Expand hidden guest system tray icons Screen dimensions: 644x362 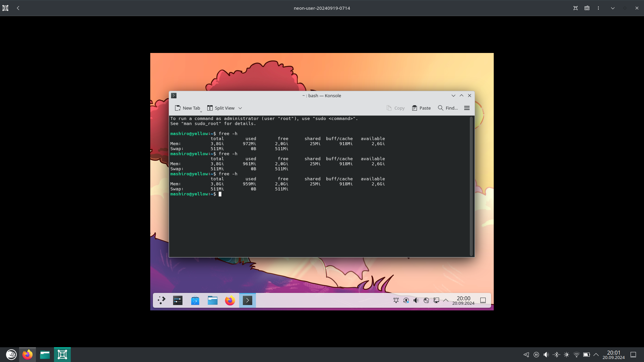click(x=446, y=300)
